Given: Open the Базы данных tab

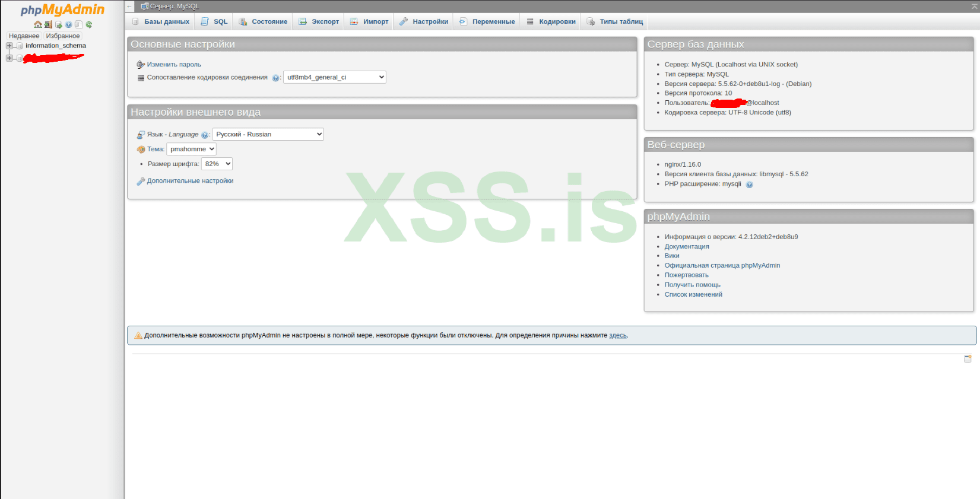Looking at the screenshot, I should point(161,21).
